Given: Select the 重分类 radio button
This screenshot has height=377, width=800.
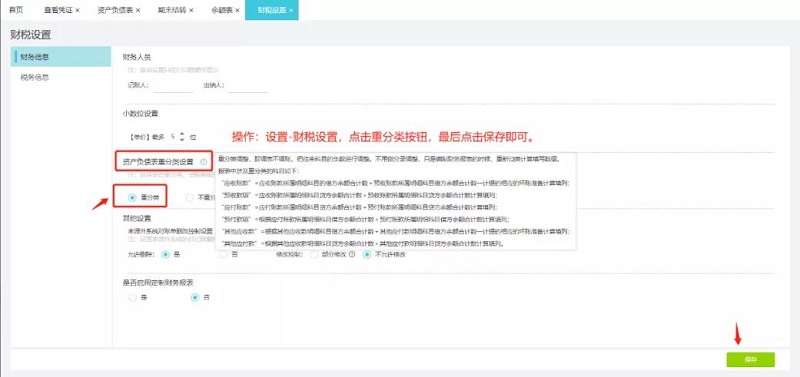Looking at the screenshot, I should point(133,197).
